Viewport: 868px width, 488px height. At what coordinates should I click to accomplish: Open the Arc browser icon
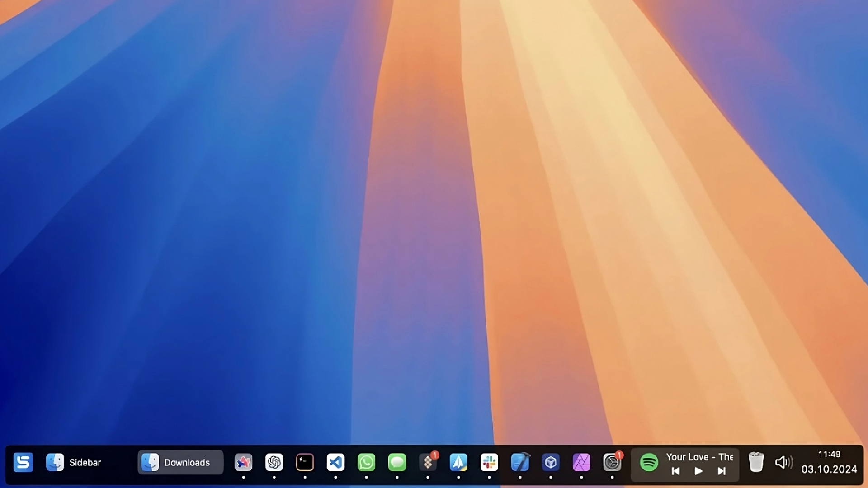click(243, 462)
